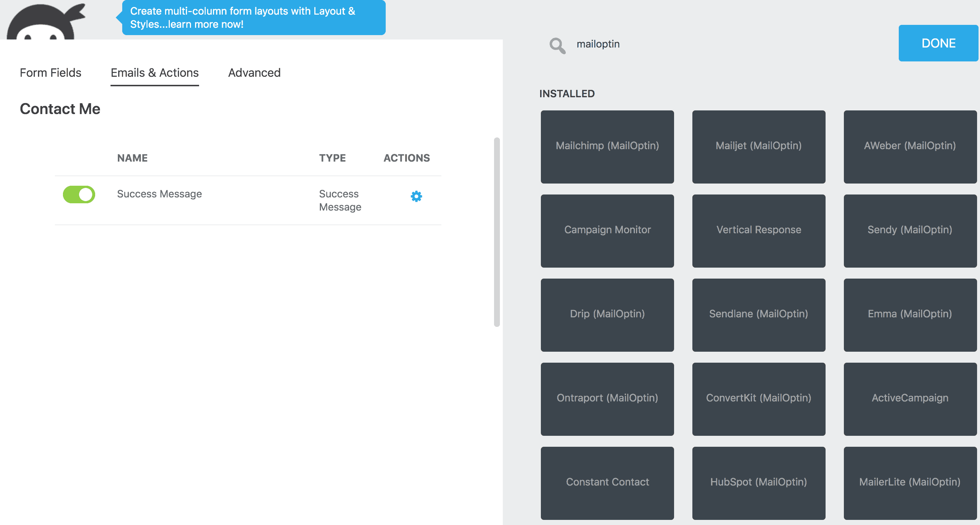980x525 pixels.
Task: Click the Ontraport (MailOptin) integration icon
Action: pos(608,397)
